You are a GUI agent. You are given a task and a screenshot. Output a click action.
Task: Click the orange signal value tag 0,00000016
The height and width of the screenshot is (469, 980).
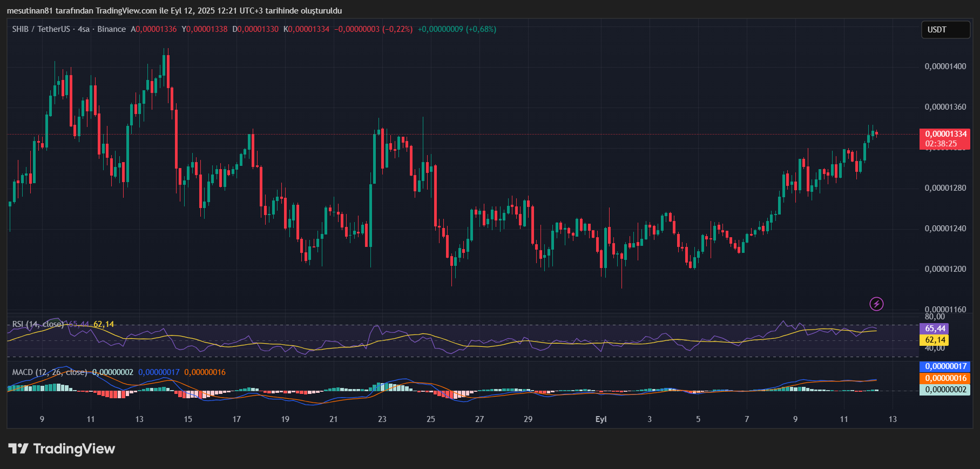tap(945, 378)
